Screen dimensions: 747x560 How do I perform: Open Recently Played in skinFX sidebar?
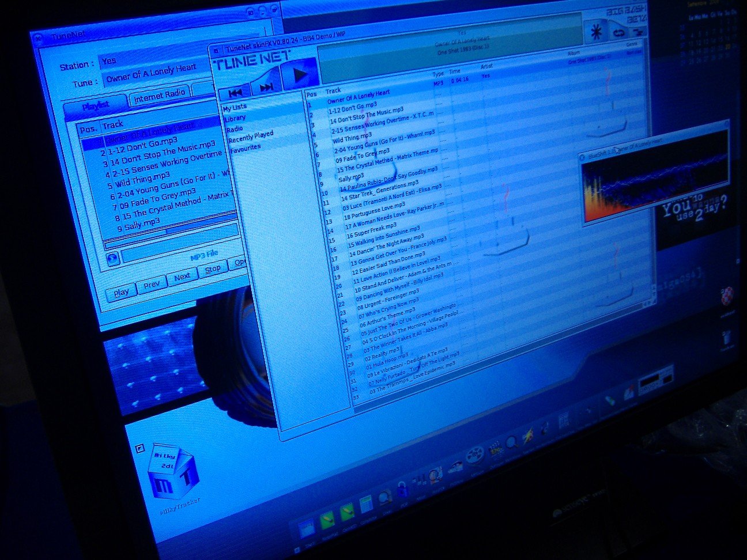click(x=251, y=137)
